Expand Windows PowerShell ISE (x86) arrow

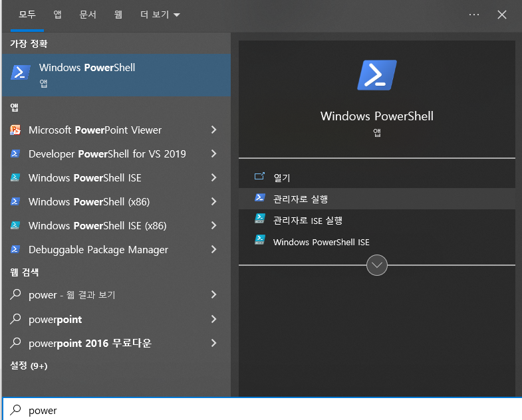213,226
